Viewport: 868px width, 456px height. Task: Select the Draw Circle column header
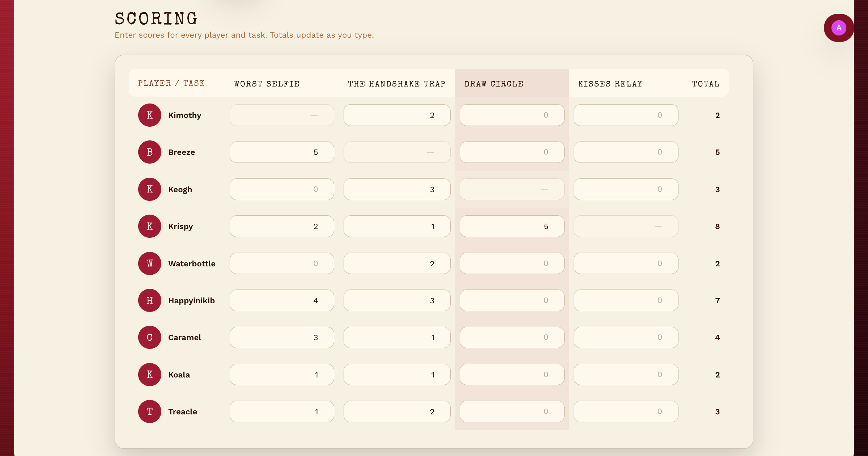click(x=494, y=84)
